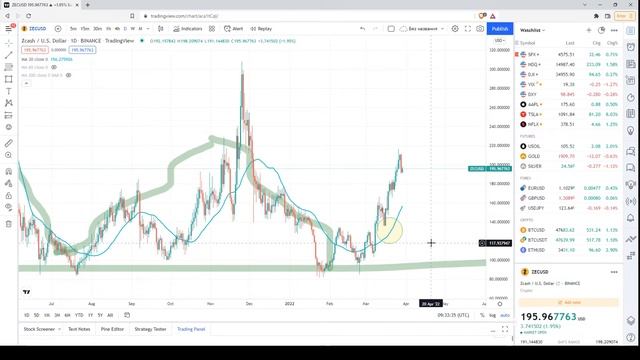Expand the timeframe interval dropdown arrow
The width and height of the screenshot is (640, 360).
148,29
